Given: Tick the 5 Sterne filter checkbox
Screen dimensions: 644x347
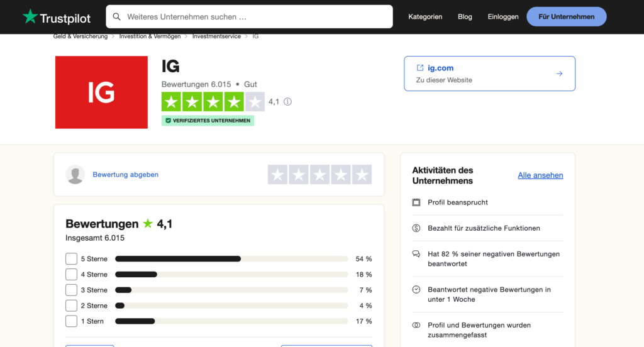Looking at the screenshot, I should point(72,259).
